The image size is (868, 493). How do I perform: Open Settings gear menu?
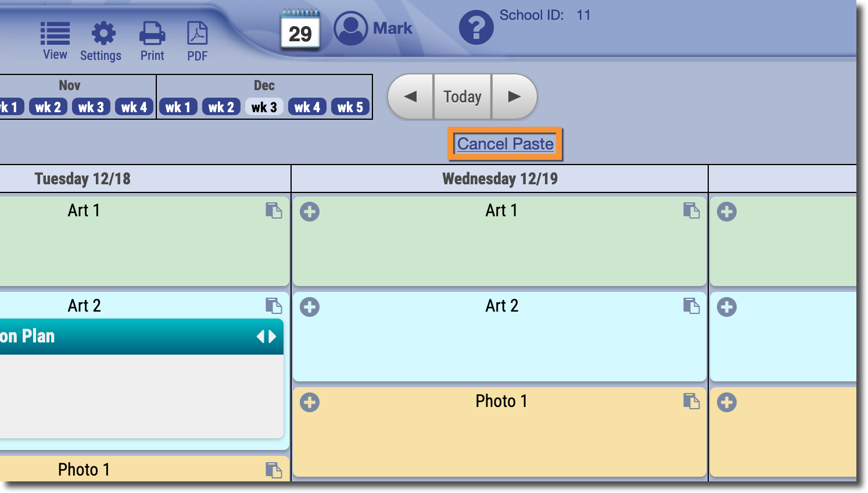point(103,40)
